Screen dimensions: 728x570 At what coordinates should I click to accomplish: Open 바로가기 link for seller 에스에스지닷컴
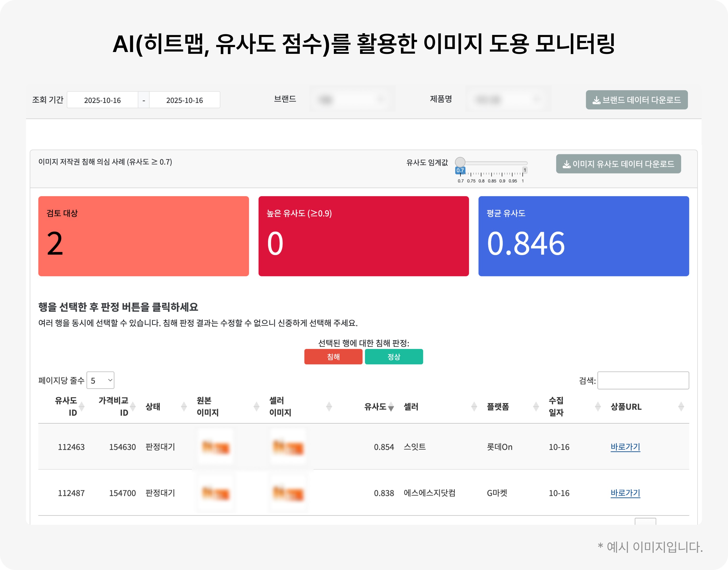[625, 493]
